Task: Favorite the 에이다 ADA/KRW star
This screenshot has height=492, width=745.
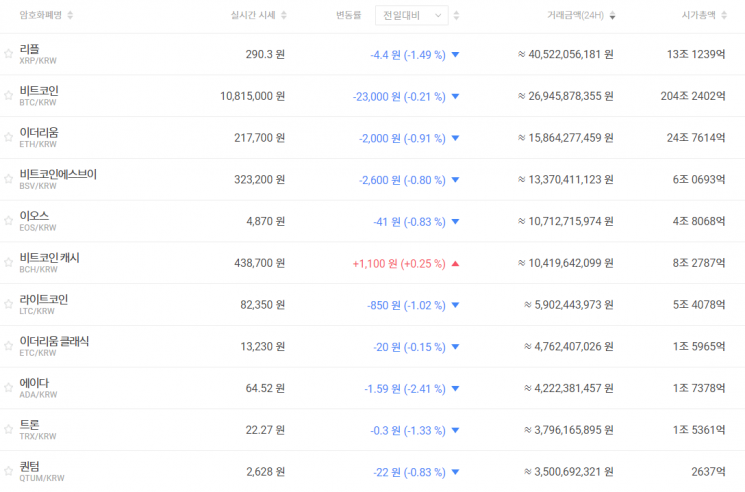Action: coord(8,388)
